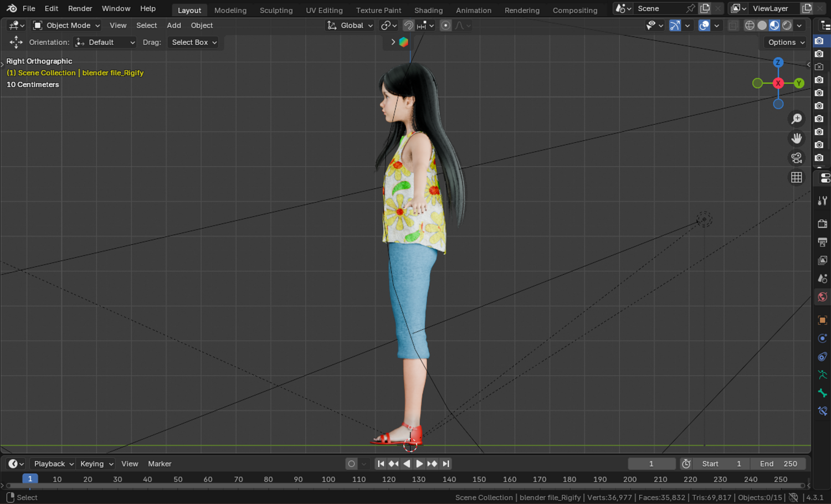
Task: Open the Object properties tab (orange square)
Action: [823, 320]
